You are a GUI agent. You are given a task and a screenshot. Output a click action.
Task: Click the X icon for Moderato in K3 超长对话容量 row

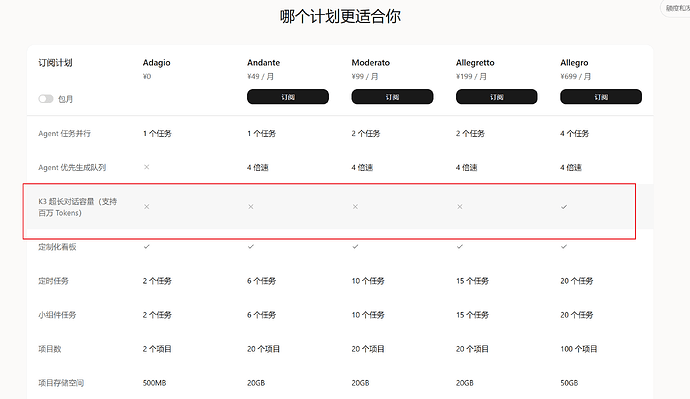(x=355, y=207)
